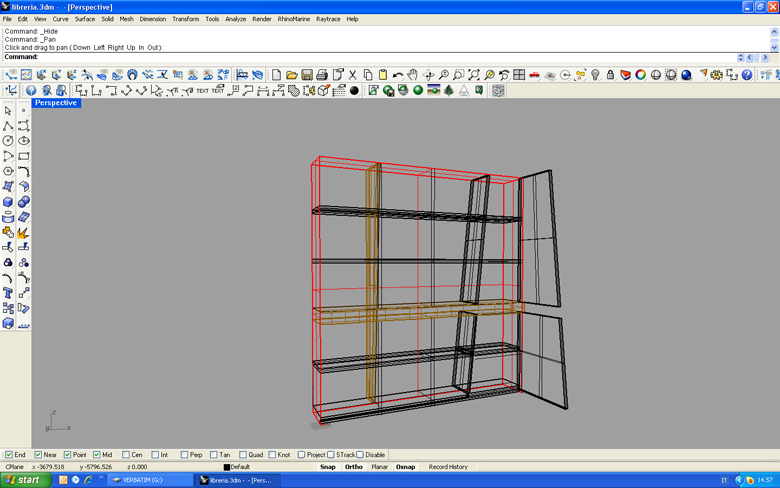
Task: Select the Boolean union tool
Action: (23, 202)
